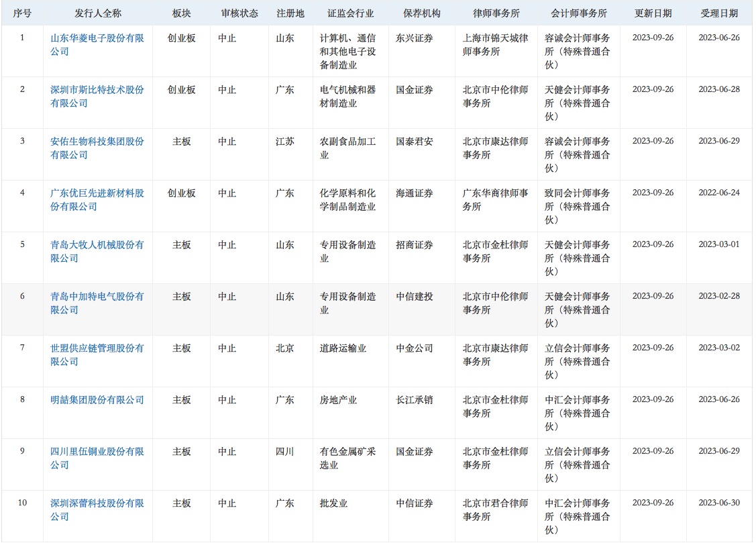The width and height of the screenshot is (756, 543).
Task: Click the 受理日期 column header
Action: coord(719,13)
